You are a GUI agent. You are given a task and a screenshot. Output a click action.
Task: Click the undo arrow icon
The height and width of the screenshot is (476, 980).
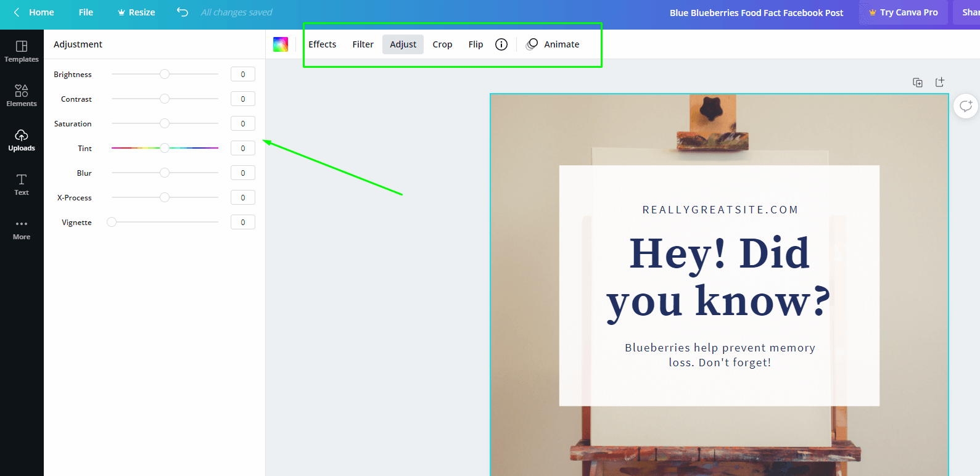tap(183, 12)
